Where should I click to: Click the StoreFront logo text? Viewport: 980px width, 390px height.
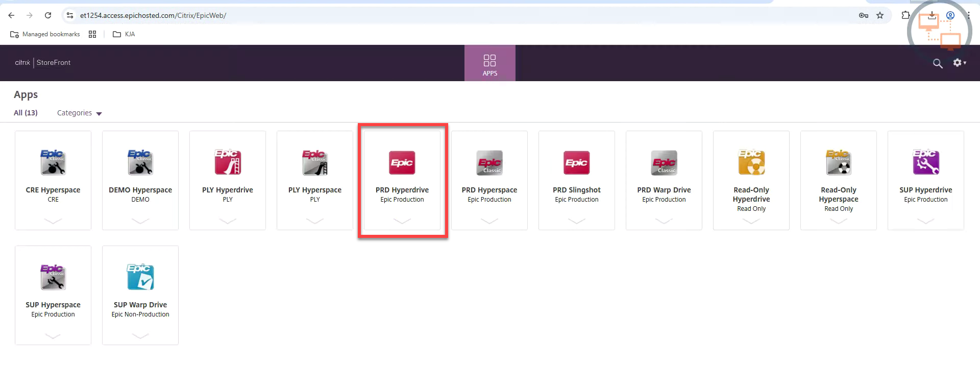[54, 62]
